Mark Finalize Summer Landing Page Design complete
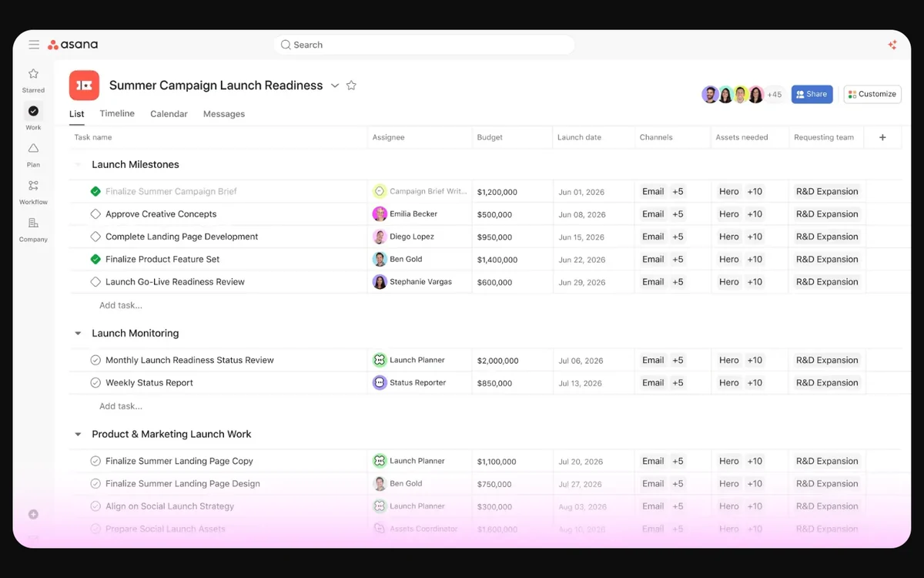Viewport: 924px width, 578px height. click(95, 483)
